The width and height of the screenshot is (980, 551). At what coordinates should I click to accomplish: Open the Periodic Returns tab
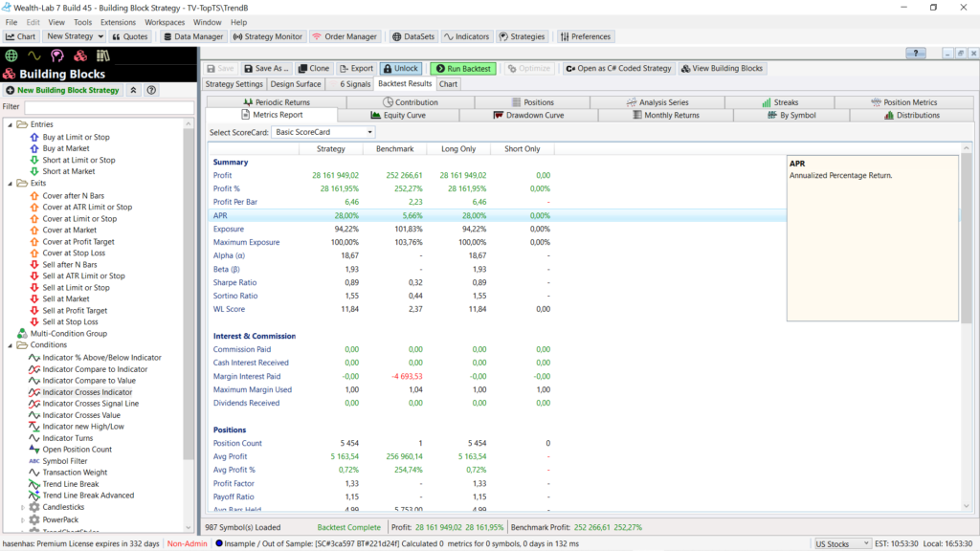(277, 101)
